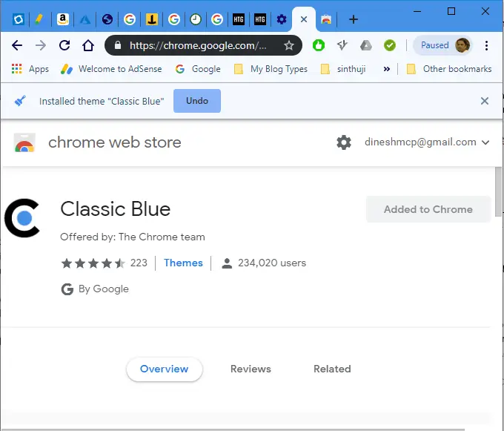Close the active browser tab
504x431 pixels.
[x=304, y=19]
